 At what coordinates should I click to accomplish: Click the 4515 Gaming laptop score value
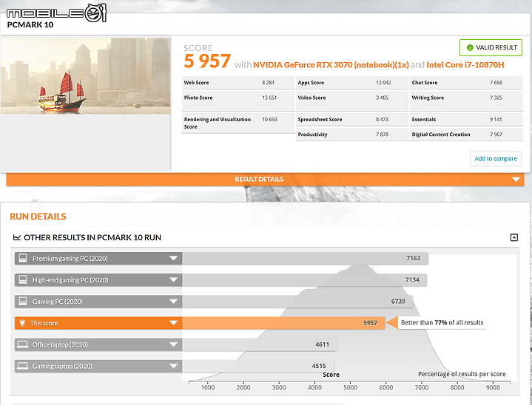319,366
